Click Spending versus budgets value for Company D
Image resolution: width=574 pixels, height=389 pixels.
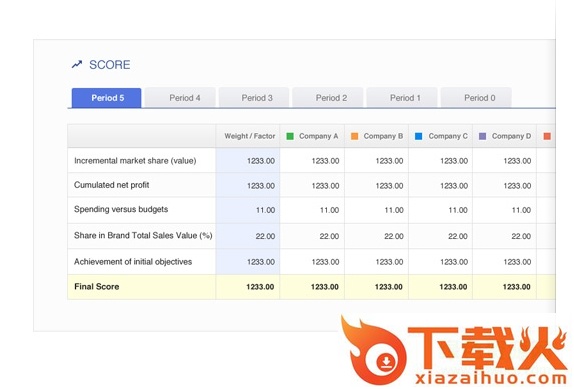[521, 210]
